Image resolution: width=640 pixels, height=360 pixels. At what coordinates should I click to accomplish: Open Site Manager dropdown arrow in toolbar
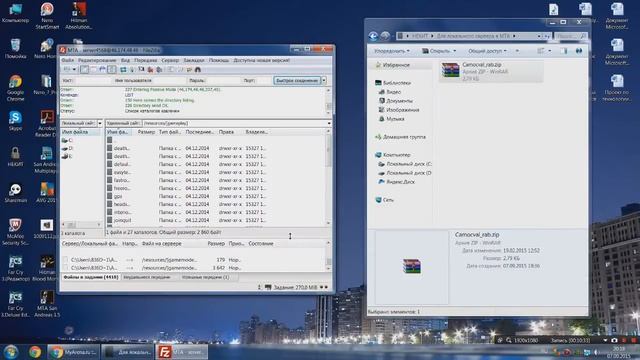click(74, 69)
